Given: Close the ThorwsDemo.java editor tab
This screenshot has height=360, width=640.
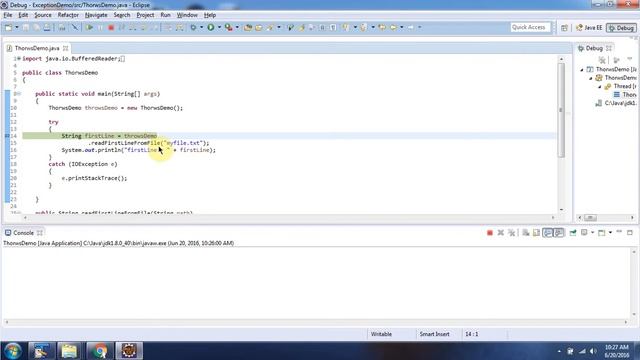Looking at the screenshot, I should coord(65,48).
